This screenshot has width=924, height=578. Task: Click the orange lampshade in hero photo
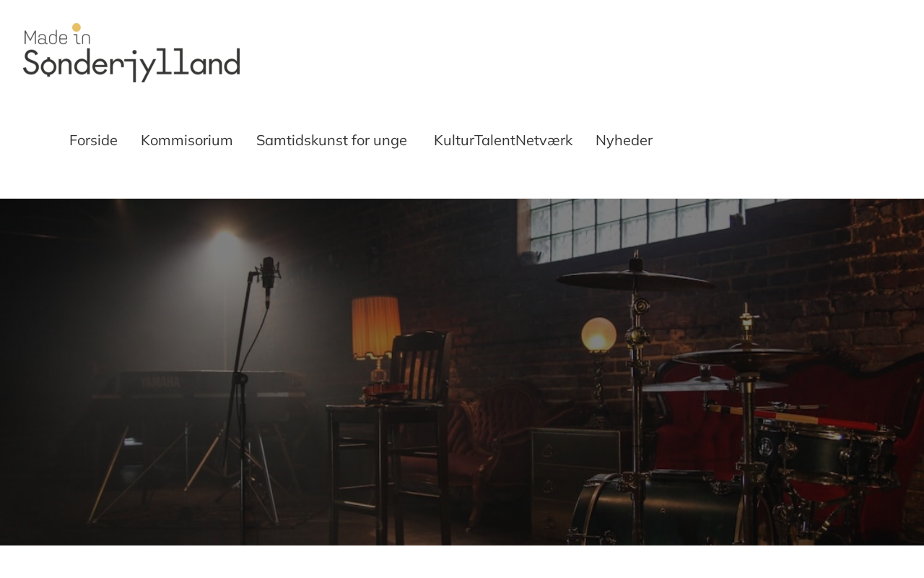pyautogui.click(x=376, y=327)
